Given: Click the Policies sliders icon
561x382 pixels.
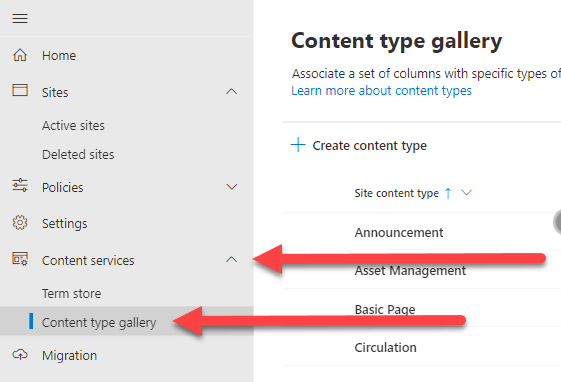Looking at the screenshot, I should point(20,185).
